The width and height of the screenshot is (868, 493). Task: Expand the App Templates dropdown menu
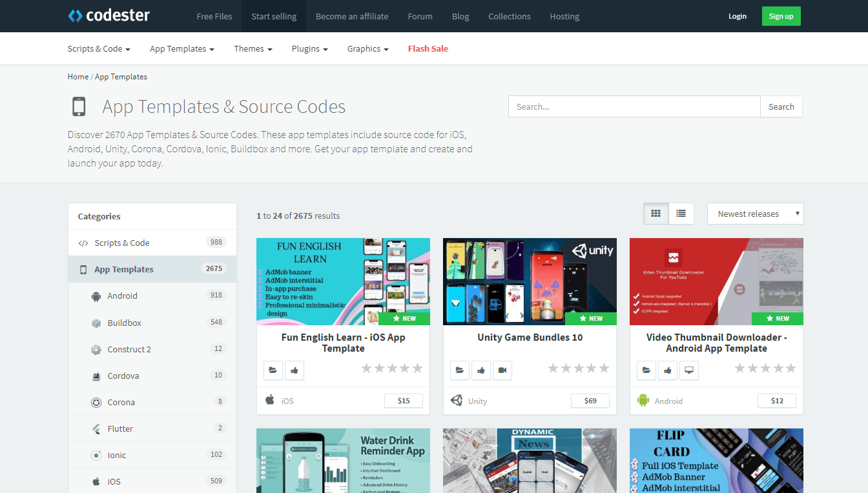(x=182, y=48)
